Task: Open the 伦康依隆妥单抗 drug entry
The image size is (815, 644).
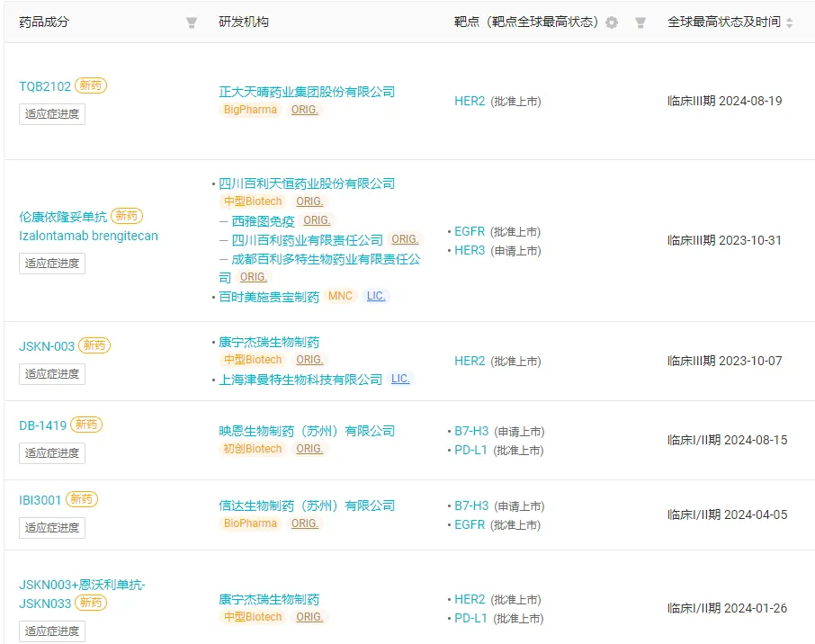Action: tap(63, 217)
